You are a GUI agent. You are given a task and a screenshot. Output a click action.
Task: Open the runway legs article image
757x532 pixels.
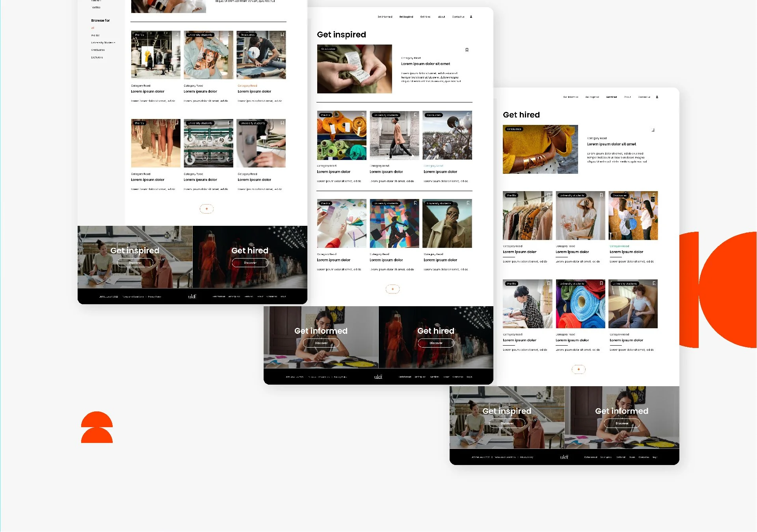156,143
